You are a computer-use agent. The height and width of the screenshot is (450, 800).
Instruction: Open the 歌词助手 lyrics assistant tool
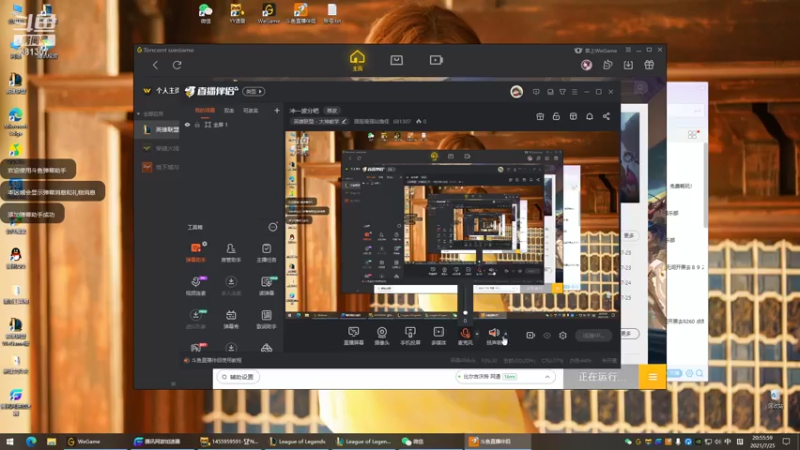click(266, 319)
